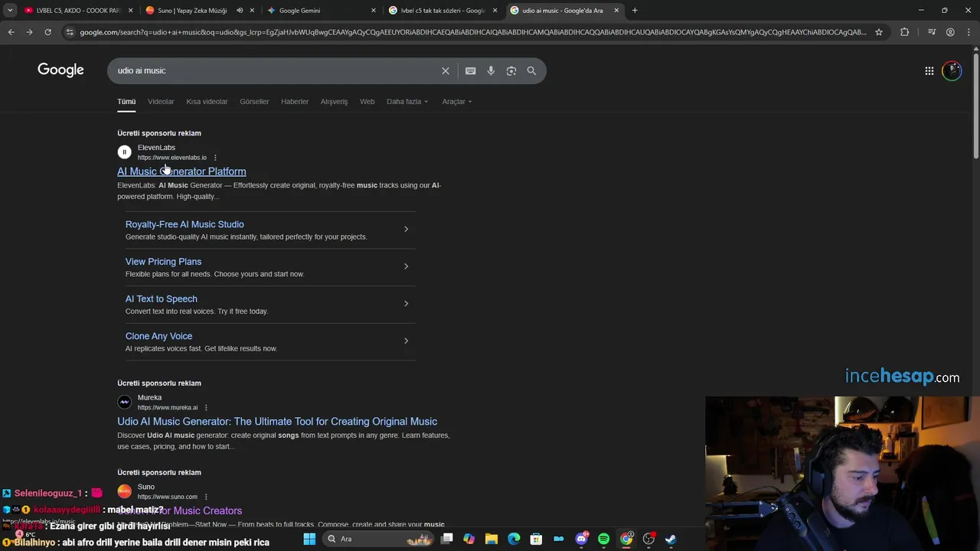The image size is (980, 551).
Task: Click the ElevenLabs site favicon
Action: 124,152
